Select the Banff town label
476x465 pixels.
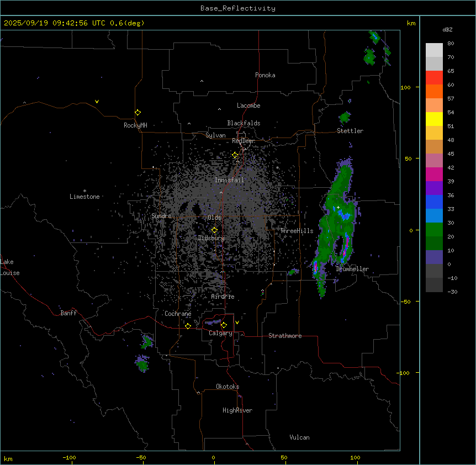pyautogui.click(x=68, y=313)
